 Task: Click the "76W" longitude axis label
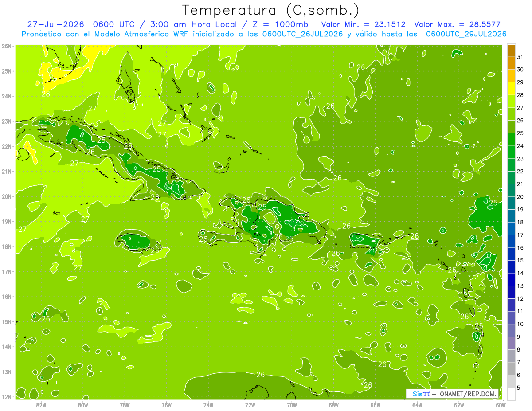[167, 405]
